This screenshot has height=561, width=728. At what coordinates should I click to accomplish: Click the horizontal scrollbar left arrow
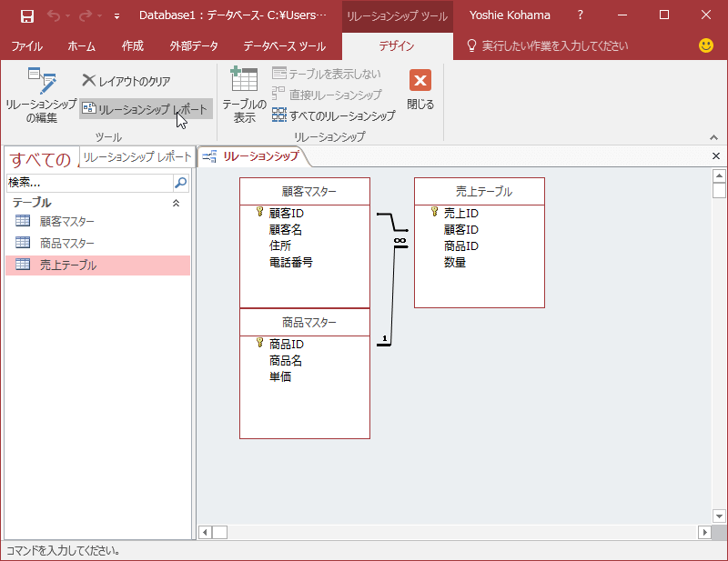(x=206, y=532)
